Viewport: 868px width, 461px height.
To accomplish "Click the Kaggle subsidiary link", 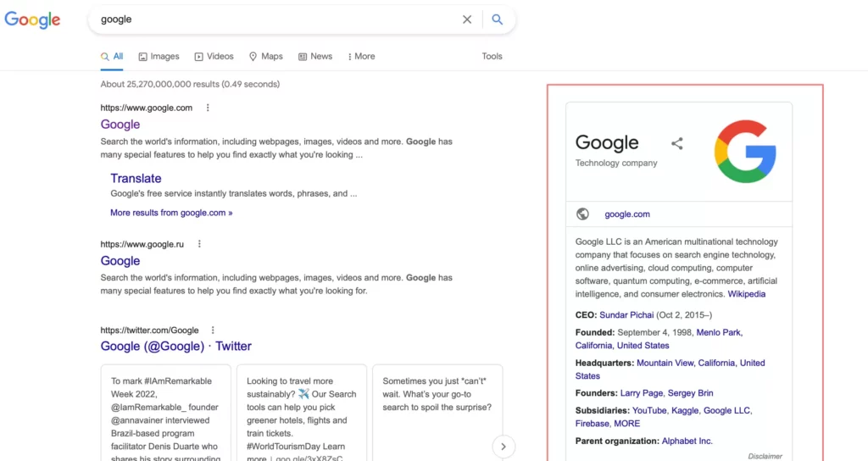I will pos(685,411).
